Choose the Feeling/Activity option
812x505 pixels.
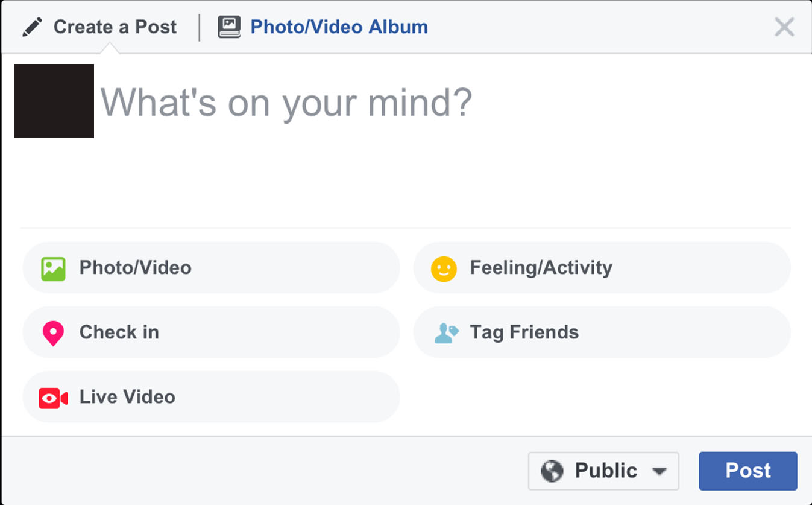602,268
